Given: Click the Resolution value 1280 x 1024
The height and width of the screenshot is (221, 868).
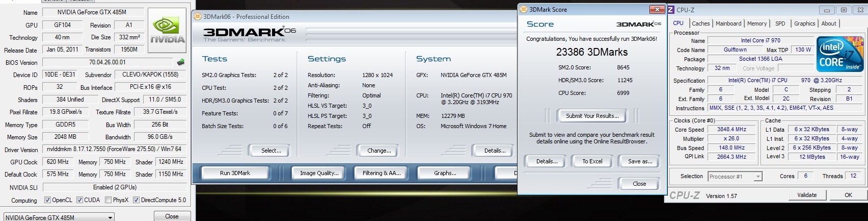Looking at the screenshot, I should [x=377, y=75].
